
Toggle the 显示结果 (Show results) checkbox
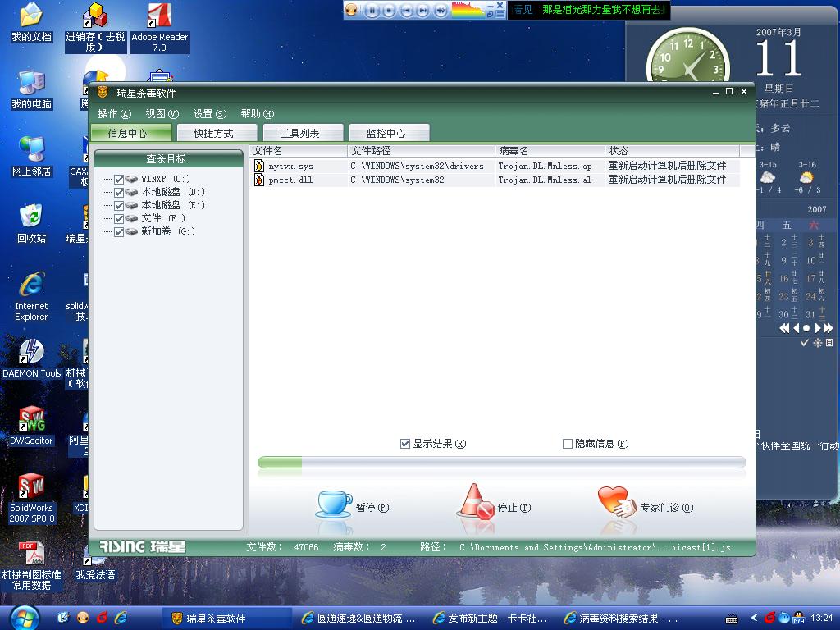[405, 444]
